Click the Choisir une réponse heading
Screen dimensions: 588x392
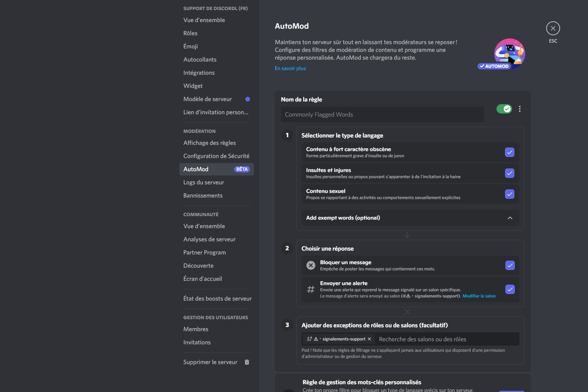click(x=328, y=249)
